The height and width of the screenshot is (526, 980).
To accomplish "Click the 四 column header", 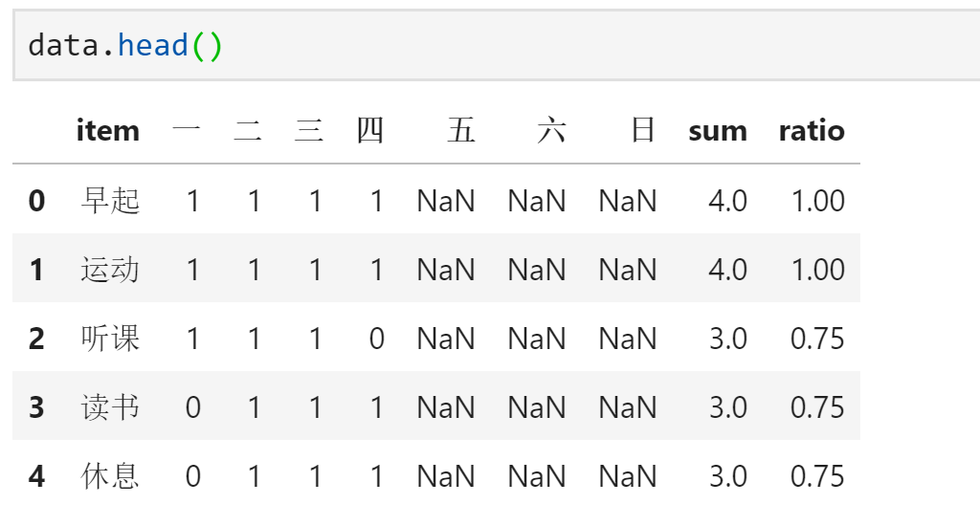I will click(370, 131).
